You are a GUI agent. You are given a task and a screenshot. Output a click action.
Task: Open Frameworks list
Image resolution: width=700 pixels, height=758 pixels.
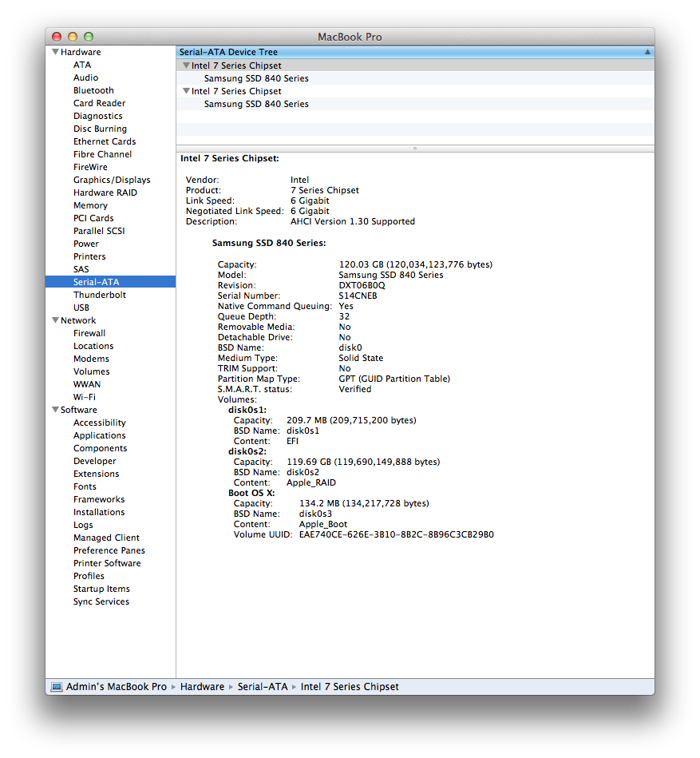click(99, 499)
